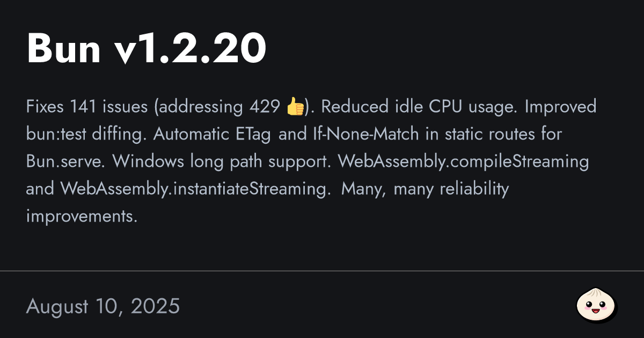Click the "Bun v1.2.20" title
Image resolution: width=644 pixels, height=338 pixels.
pos(147,49)
